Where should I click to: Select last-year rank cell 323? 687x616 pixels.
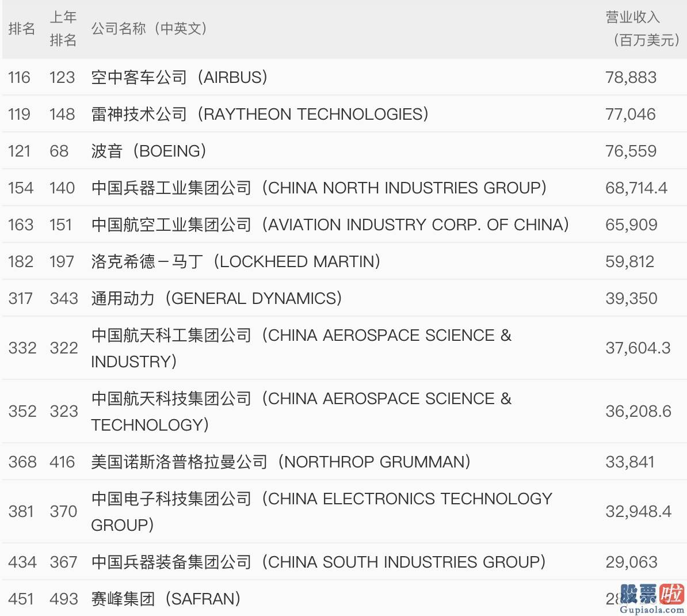click(x=63, y=411)
